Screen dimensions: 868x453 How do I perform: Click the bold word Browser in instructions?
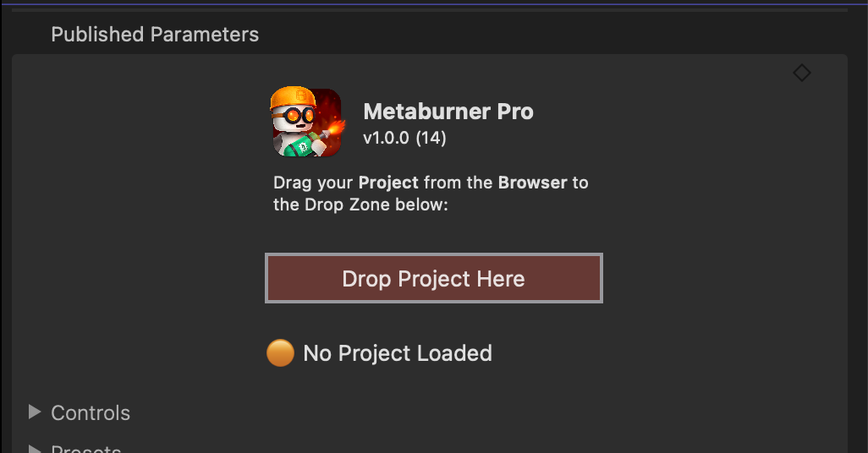pyautogui.click(x=532, y=183)
